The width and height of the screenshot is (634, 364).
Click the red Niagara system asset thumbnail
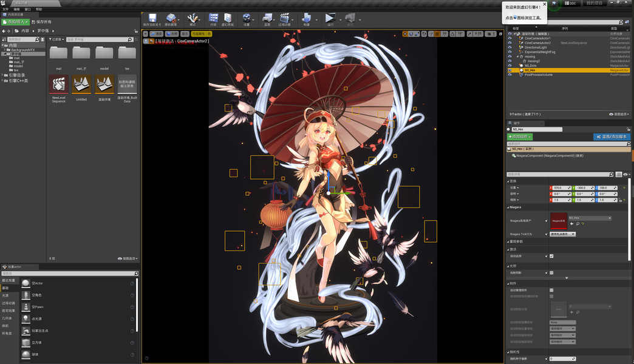(559, 221)
